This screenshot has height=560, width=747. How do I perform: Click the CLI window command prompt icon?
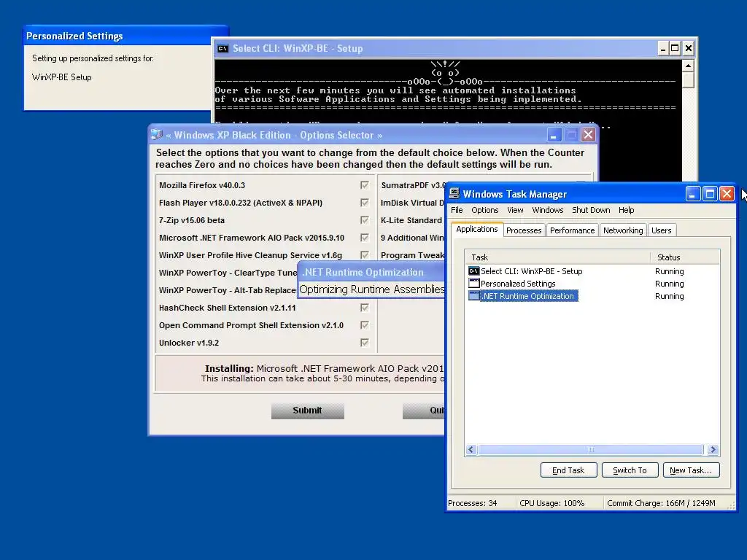[x=222, y=48]
